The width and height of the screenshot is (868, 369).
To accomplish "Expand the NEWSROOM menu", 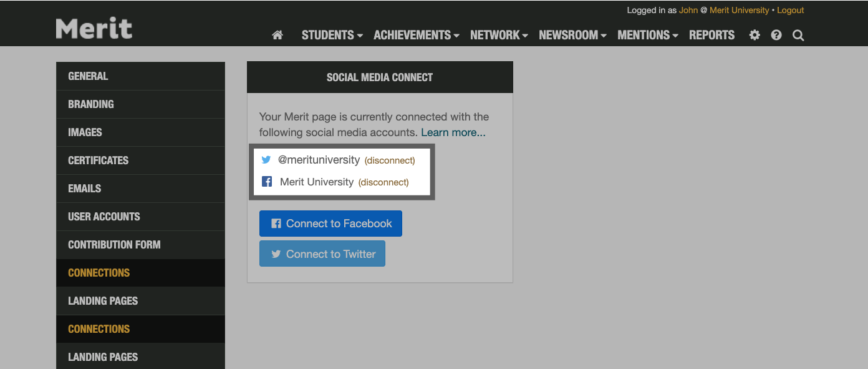I will pyautogui.click(x=569, y=36).
